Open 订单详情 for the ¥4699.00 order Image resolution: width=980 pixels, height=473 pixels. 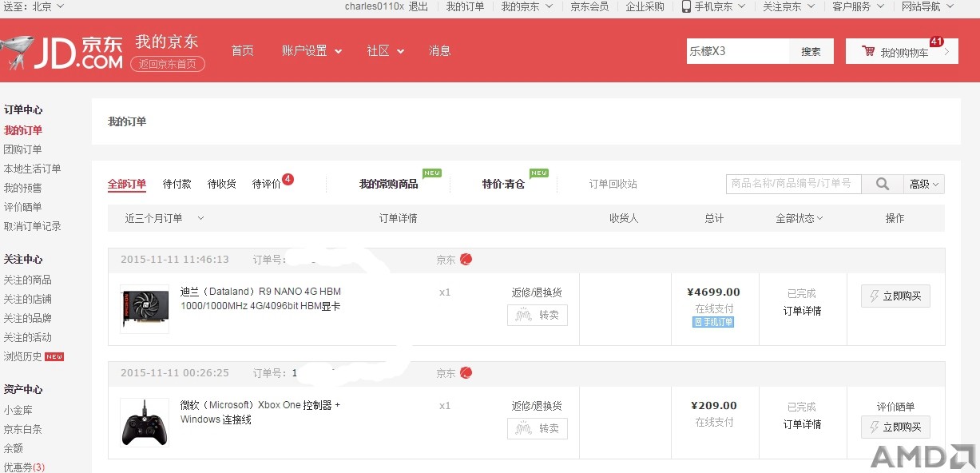pyautogui.click(x=802, y=311)
